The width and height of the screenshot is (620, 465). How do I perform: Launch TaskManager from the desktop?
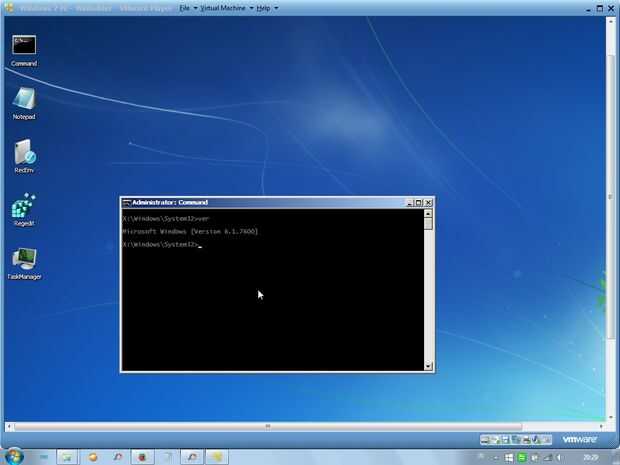tap(24, 263)
